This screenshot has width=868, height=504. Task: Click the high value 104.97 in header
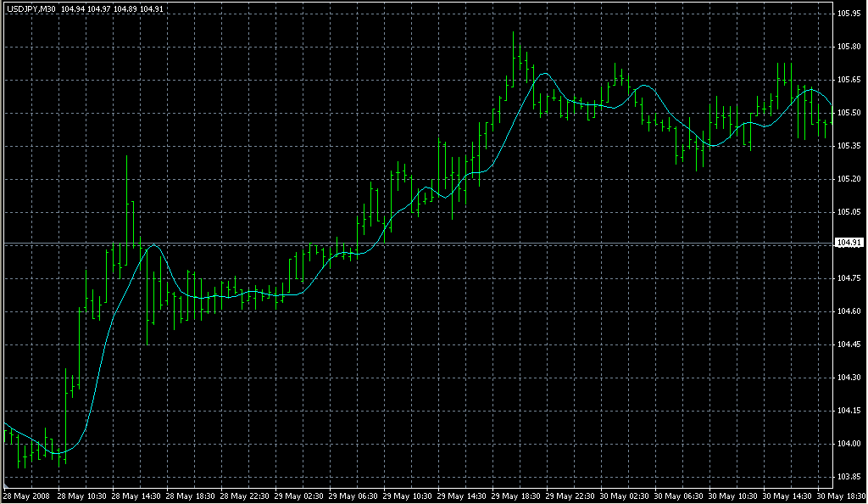pyautogui.click(x=99, y=9)
